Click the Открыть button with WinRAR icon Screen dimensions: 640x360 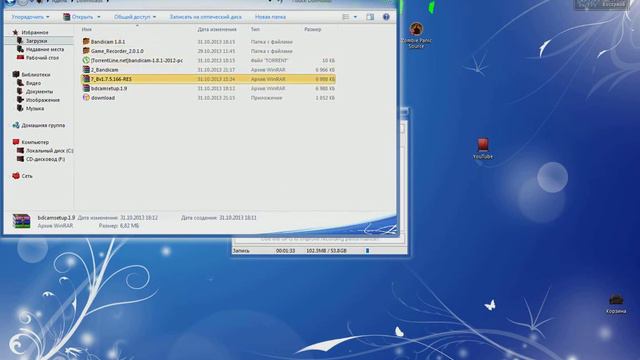(78, 17)
